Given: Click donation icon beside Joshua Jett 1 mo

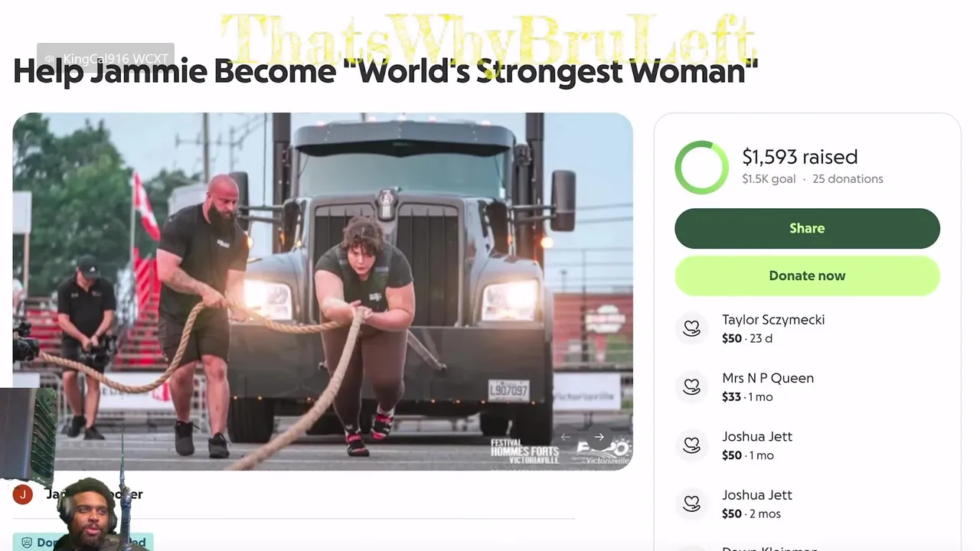Looking at the screenshot, I should [x=692, y=445].
